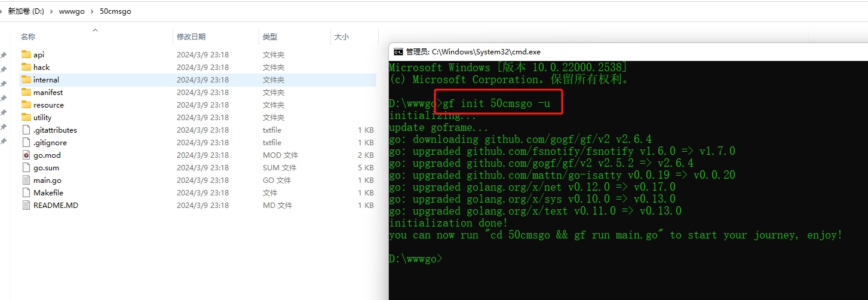Click the cmd.exe window title bar
Screen dimensions: 868x300
pyautogui.click(x=628, y=51)
